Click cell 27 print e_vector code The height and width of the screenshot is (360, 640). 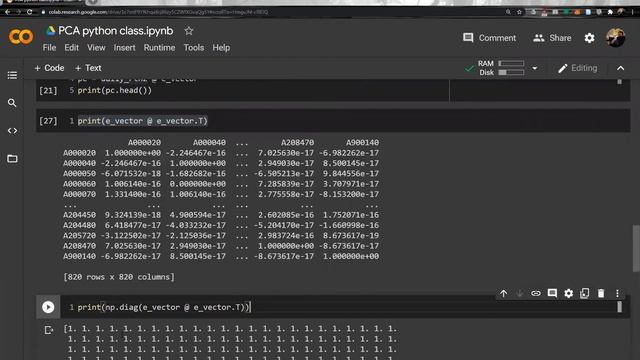142,121
